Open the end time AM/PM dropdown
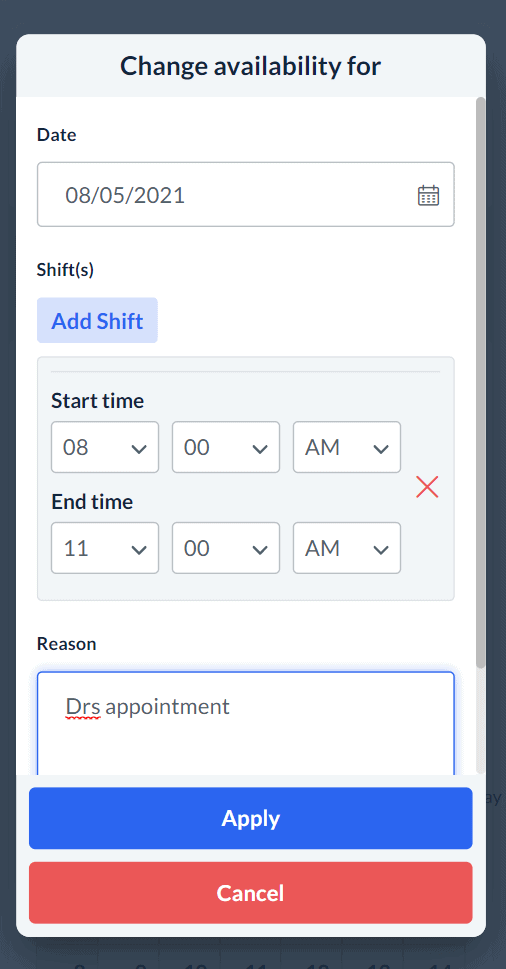The image size is (506, 969). click(x=347, y=548)
